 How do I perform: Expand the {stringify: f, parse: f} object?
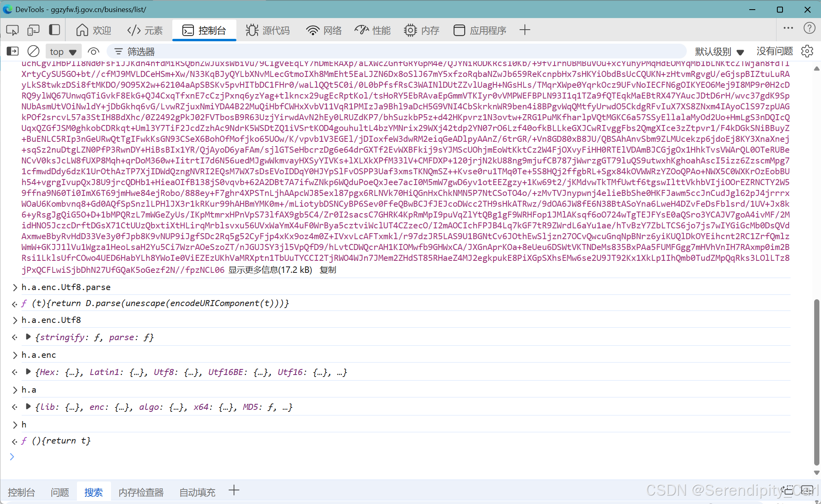[28, 337]
